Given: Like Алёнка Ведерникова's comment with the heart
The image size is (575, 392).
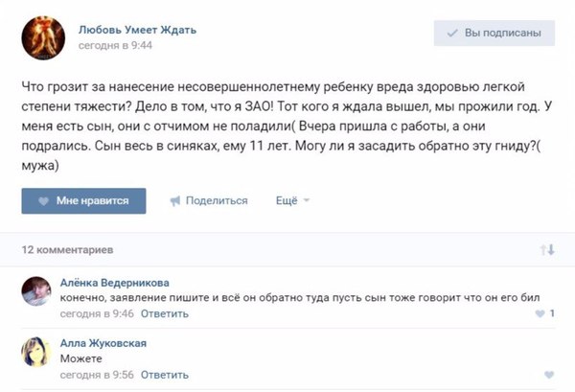Looking at the screenshot, I should pos(540,313).
